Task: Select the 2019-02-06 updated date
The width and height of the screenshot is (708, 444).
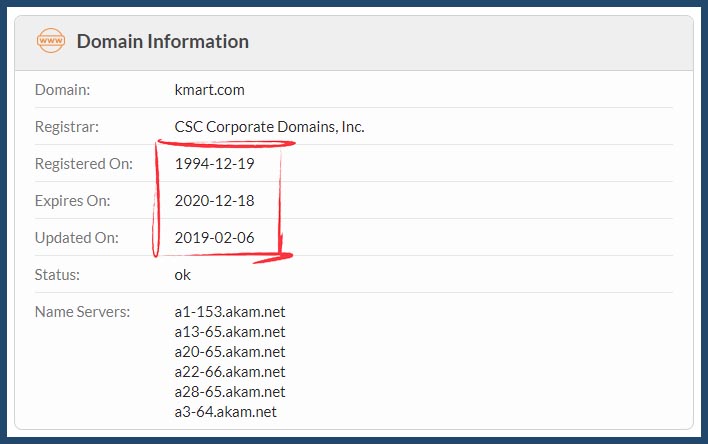Action: click(215, 238)
